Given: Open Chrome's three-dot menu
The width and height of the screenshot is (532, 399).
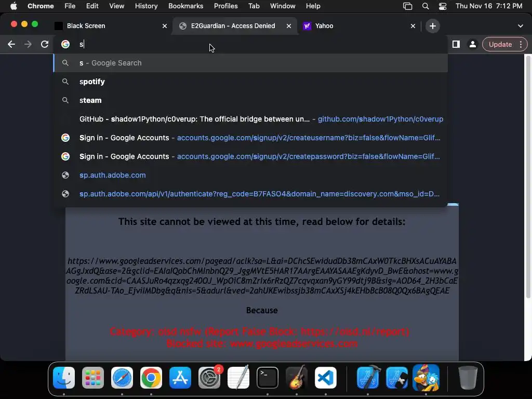Looking at the screenshot, I should (521, 45).
